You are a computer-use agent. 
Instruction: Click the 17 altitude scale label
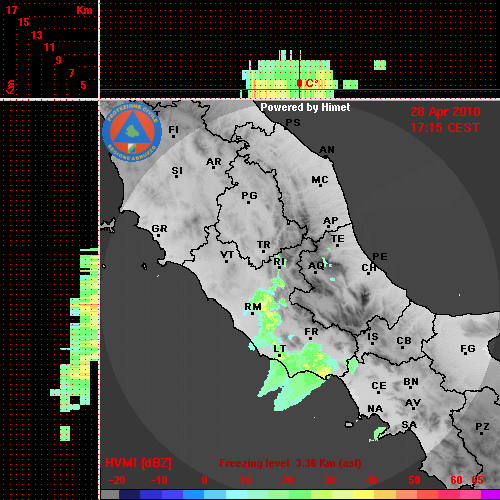pos(12,10)
